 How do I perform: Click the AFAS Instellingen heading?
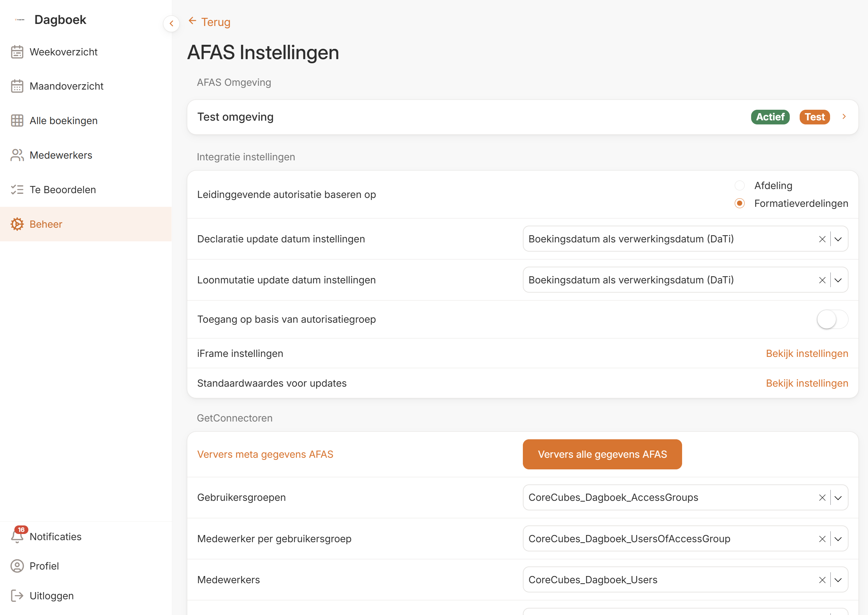[x=263, y=52]
